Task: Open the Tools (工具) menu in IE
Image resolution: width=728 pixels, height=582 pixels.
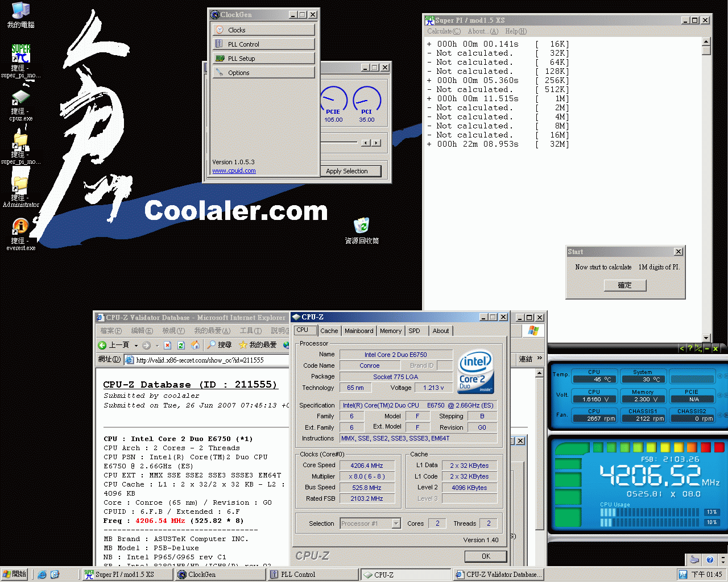Action: [x=250, y=330]
